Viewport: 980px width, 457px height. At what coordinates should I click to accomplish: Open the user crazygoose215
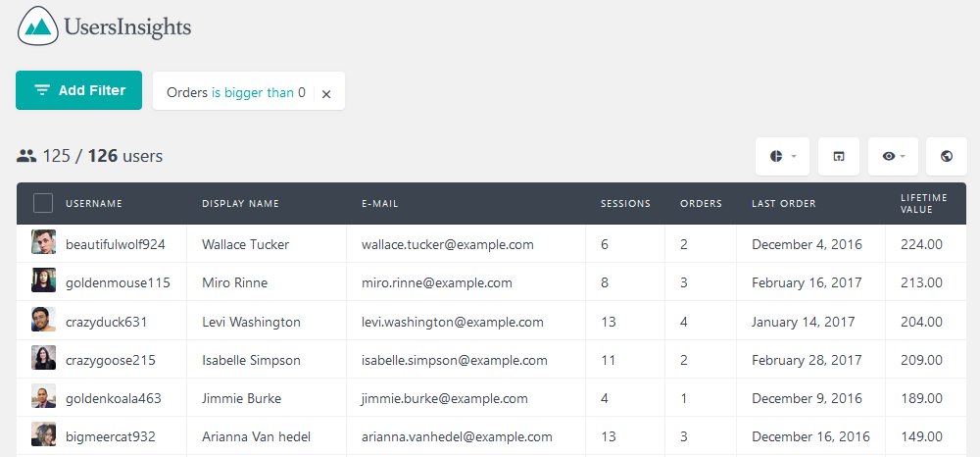[x=111, y=360]
